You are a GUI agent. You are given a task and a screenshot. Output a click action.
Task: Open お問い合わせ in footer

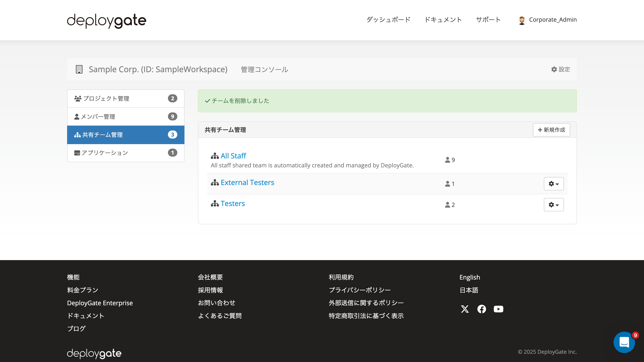coord(216,303)
